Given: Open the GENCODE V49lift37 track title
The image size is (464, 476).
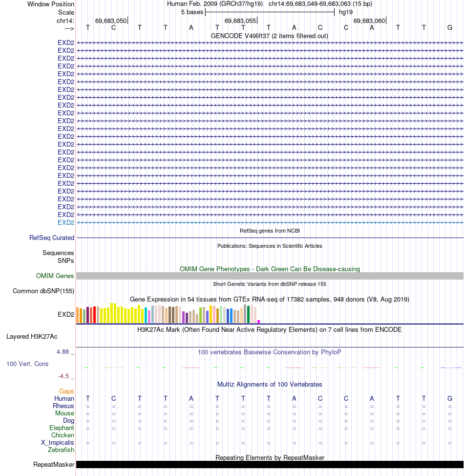Looking at the screenshot, I should (x=270, y=36).
